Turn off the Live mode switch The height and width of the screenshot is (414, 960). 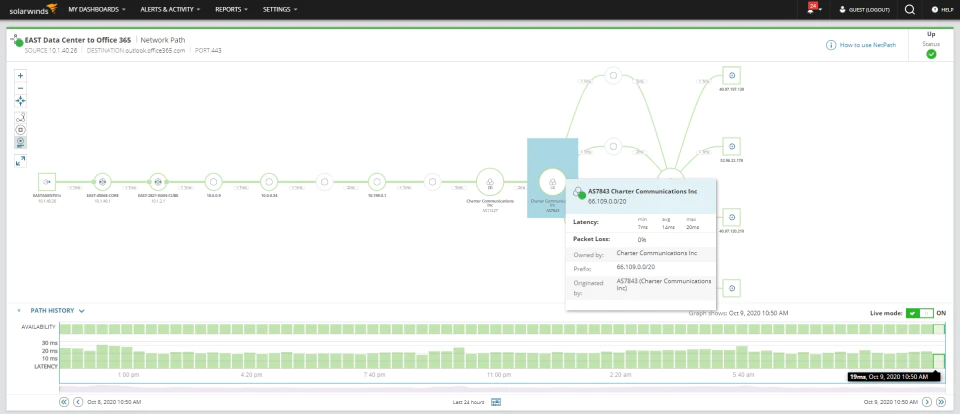920,313
